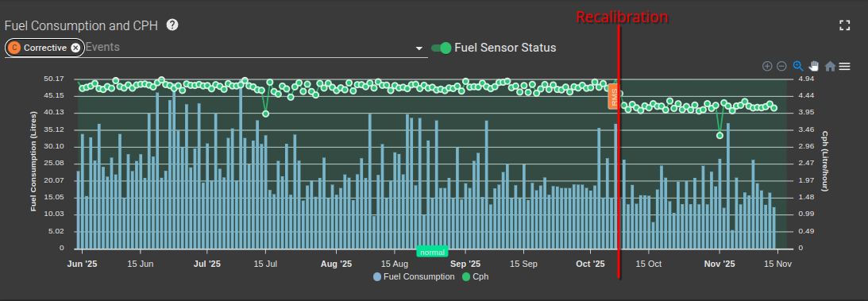Click the Corrective chip label

point(44,48)
